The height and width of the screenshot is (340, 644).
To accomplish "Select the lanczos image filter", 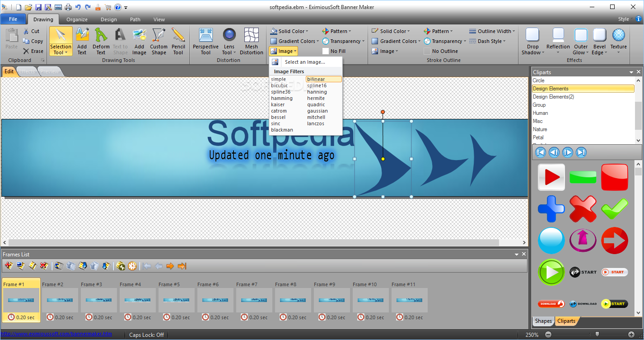I will pyautogui.click(x=316, y=123).
